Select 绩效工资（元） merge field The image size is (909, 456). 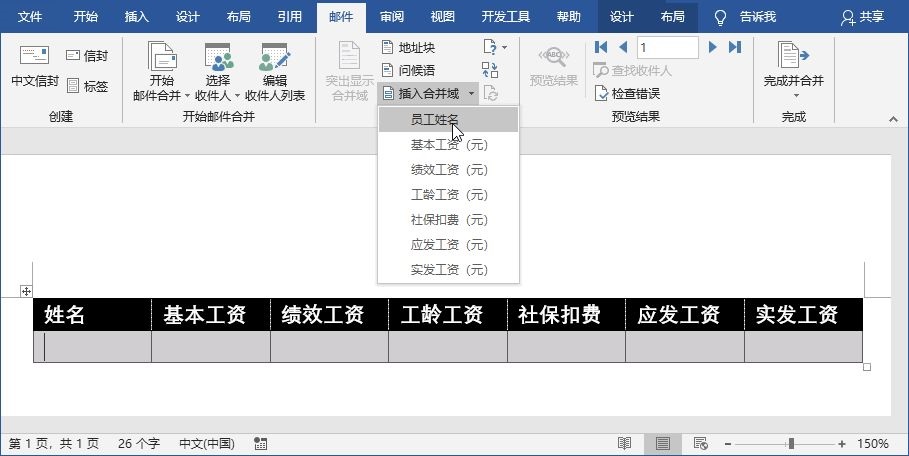[x=448, y=170]
